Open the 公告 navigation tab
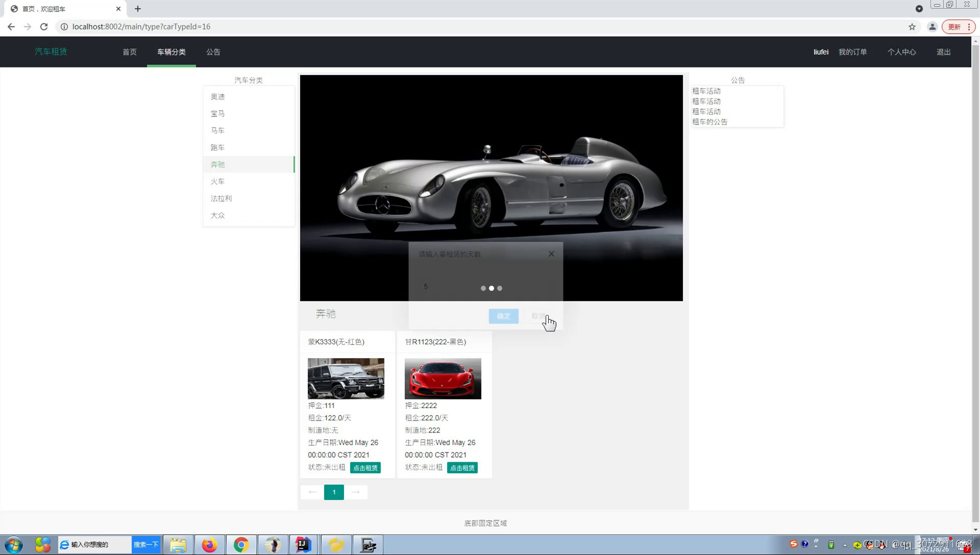The width and height of the screenshot is (980, 555). click(213, 52)
